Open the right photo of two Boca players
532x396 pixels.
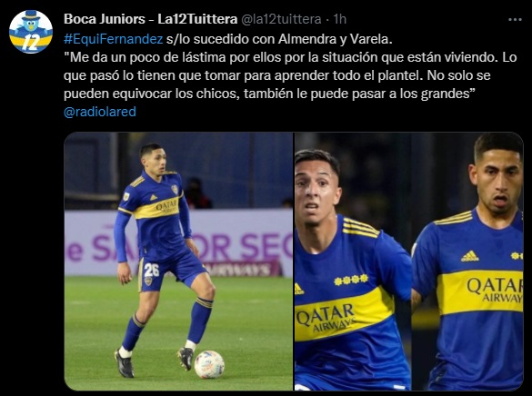tap(409, 262)
